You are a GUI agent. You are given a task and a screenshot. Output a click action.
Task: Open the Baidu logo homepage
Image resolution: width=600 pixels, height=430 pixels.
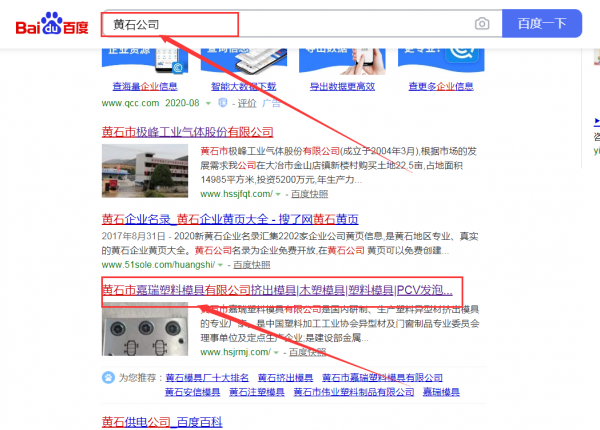click(52, 23)
